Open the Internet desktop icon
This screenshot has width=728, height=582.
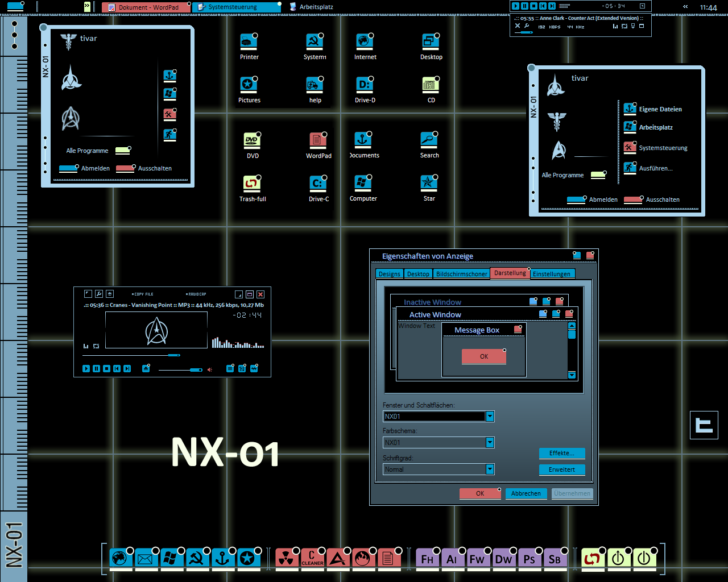click(x=365, y=47)
